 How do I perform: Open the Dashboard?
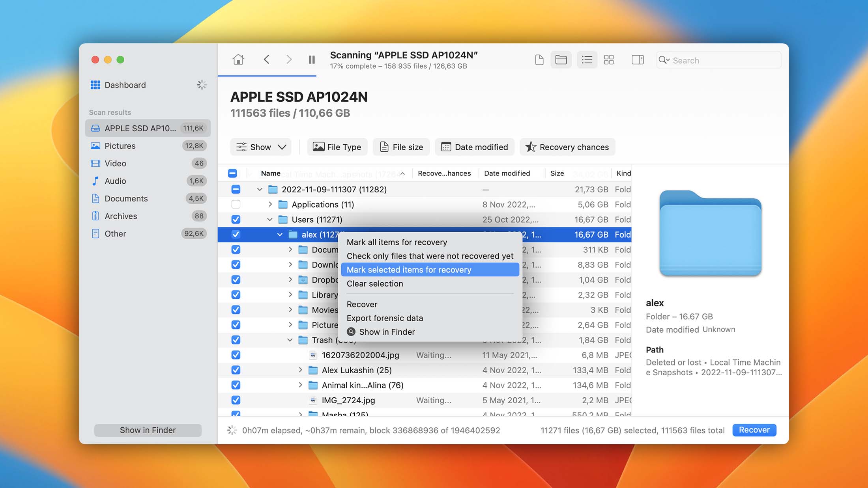click(125, 85)
